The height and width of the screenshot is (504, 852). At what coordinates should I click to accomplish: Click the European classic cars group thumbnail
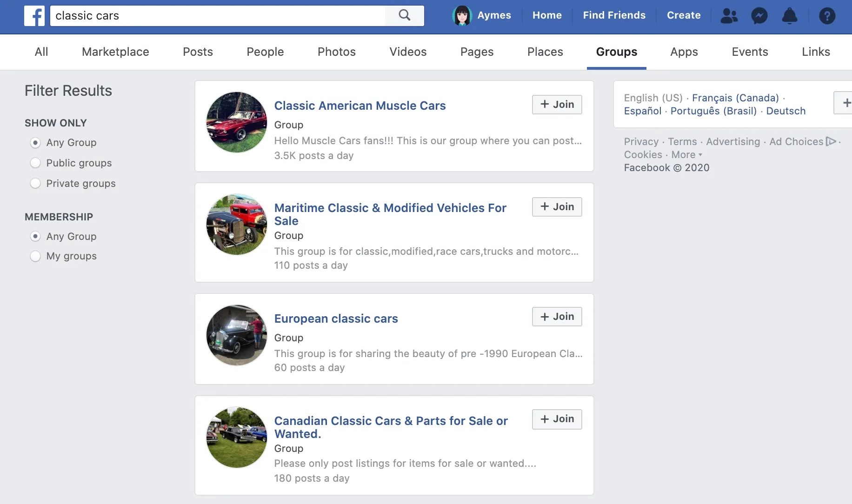click(x=236, y=335)
